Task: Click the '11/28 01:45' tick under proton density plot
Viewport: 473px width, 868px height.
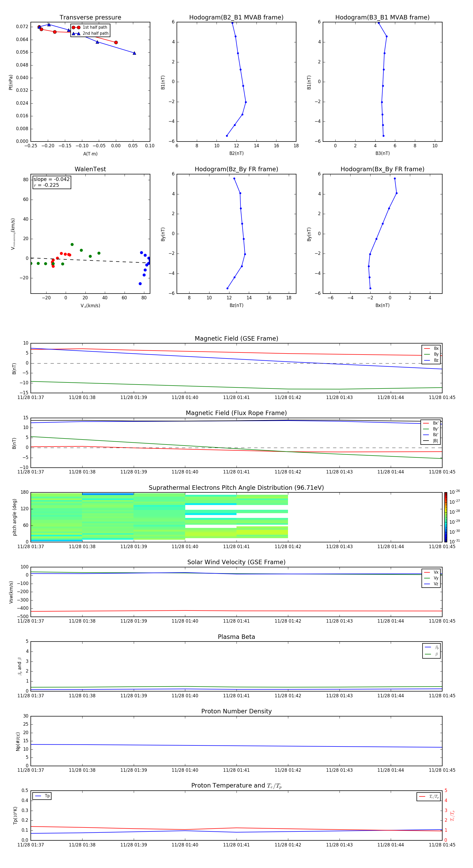Action: [x=442, y=770]
